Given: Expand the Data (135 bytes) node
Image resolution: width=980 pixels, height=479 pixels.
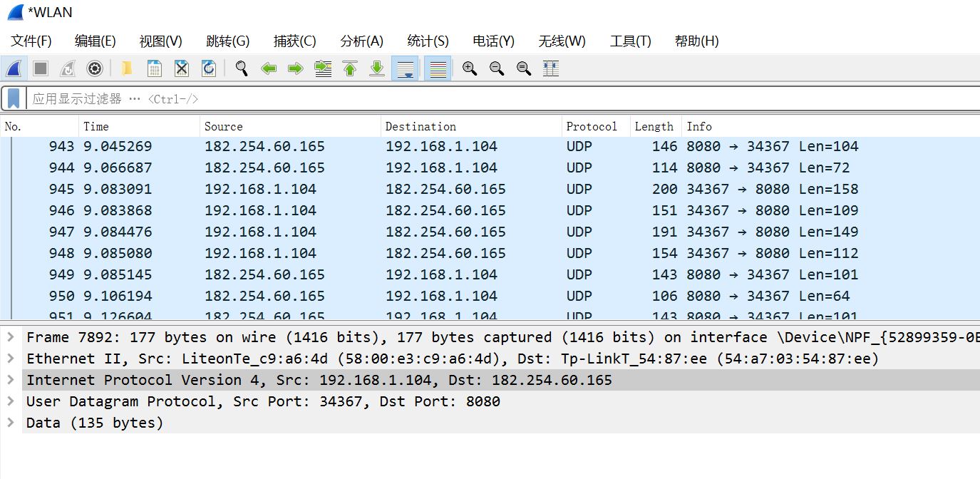Looking at the screenshot, I should pyautogui.click(x=10, y=423).
